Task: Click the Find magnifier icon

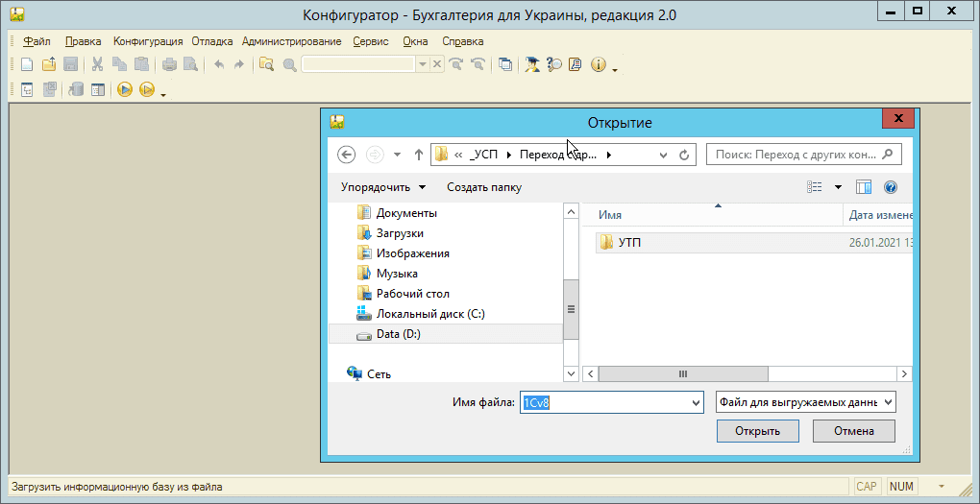Action: point(289,64)
